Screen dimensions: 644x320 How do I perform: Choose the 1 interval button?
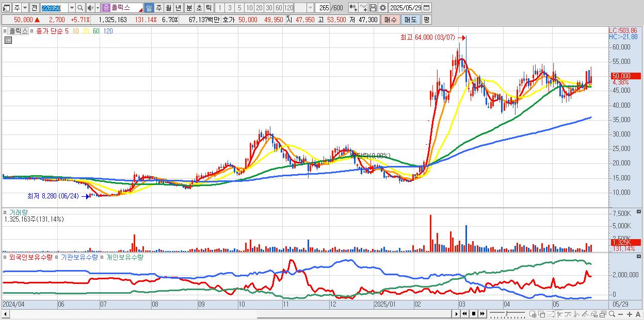[x=219, y=8]
